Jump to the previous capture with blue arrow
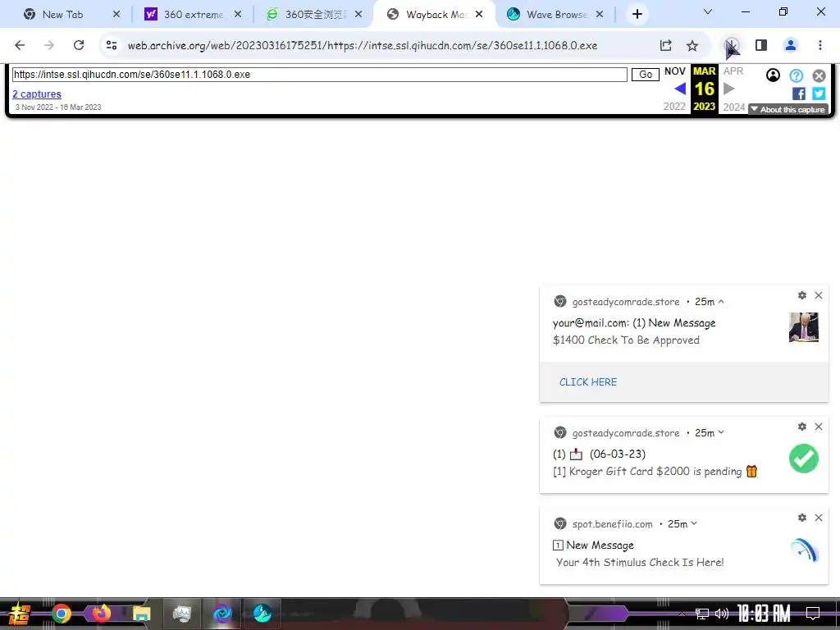Screen dimensions: 840x630 point(680,89)
